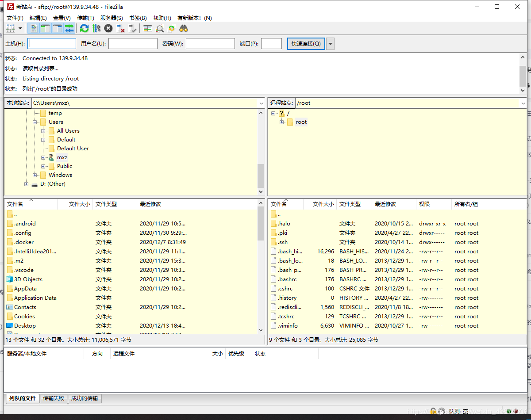Search files with binoculars icon
The height and width of the screenshot is (420, 531).
coord(184,28)
